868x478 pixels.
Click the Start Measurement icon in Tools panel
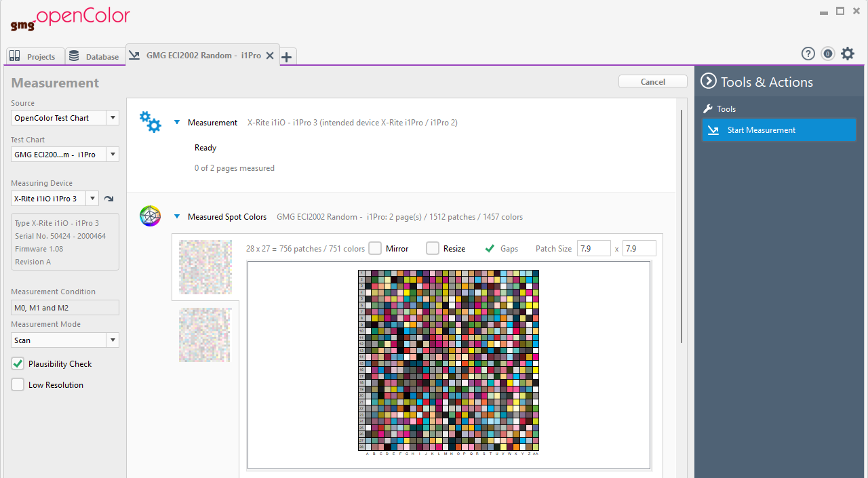coord(713,130)
